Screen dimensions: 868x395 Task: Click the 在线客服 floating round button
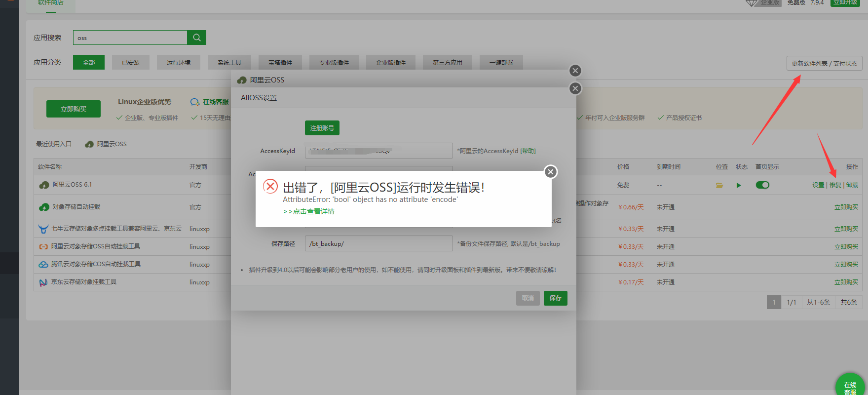850,388
